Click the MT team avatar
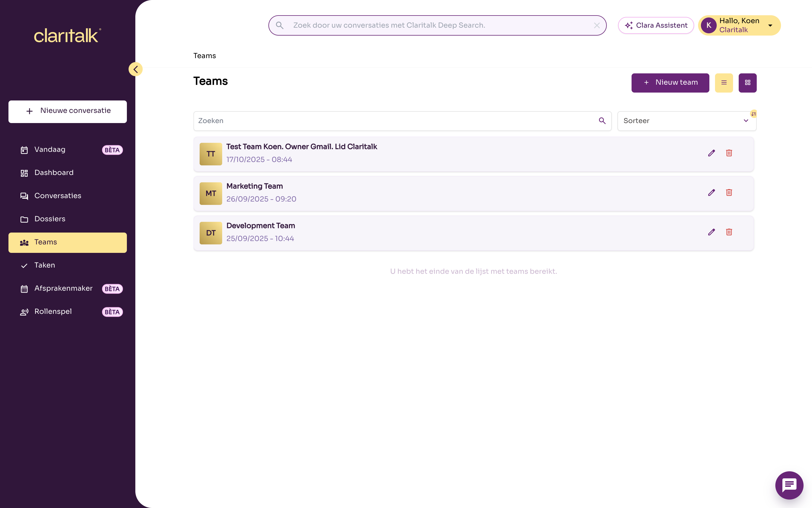The width and height of the screenshot is (812, 508). [211, 194]
